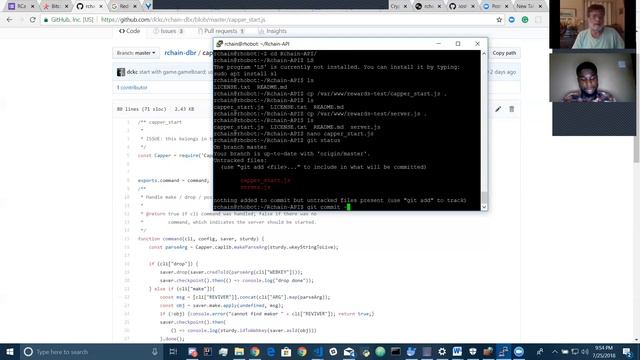Open the Issues tab
This screenshot has height=360, width=640.
point(169,31)
